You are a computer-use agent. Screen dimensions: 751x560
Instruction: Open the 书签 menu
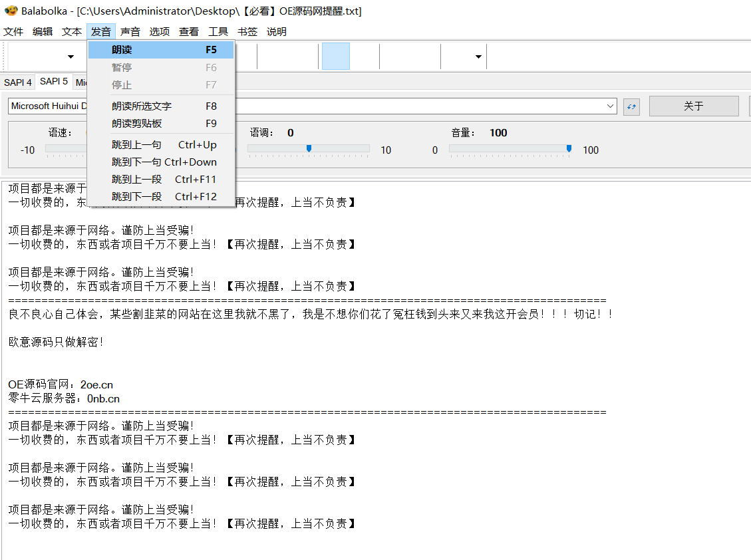[247, 32]
